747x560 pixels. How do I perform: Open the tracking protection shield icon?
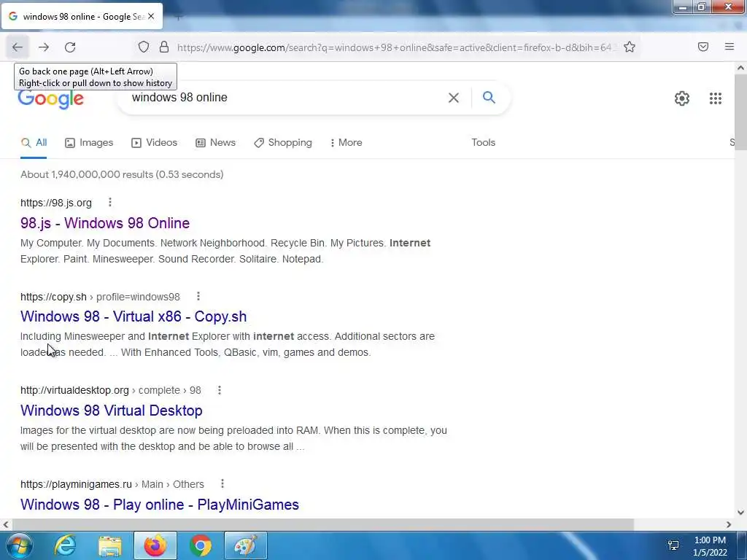pyautogui.click(x=144, y=47)
